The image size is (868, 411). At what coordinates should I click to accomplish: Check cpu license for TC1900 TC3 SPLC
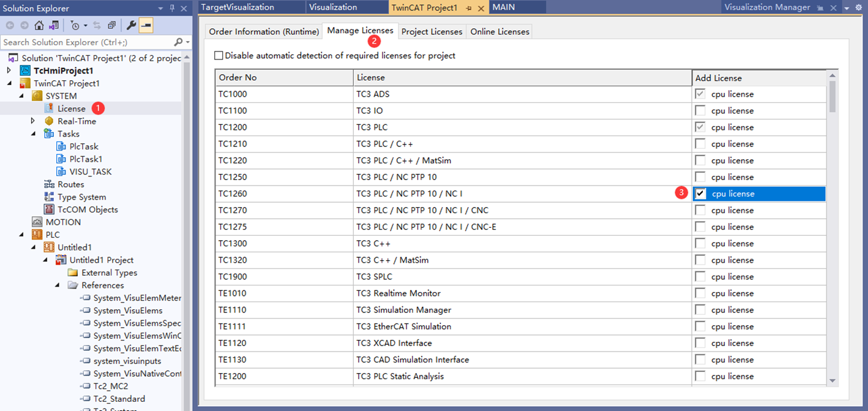coord(700,276)
